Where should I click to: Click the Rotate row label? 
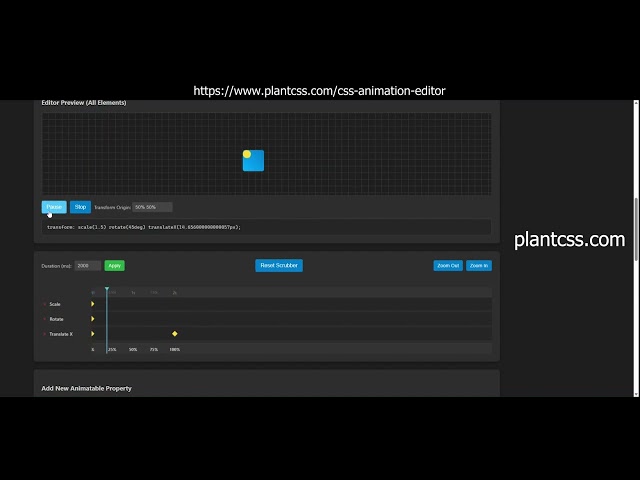56,319
